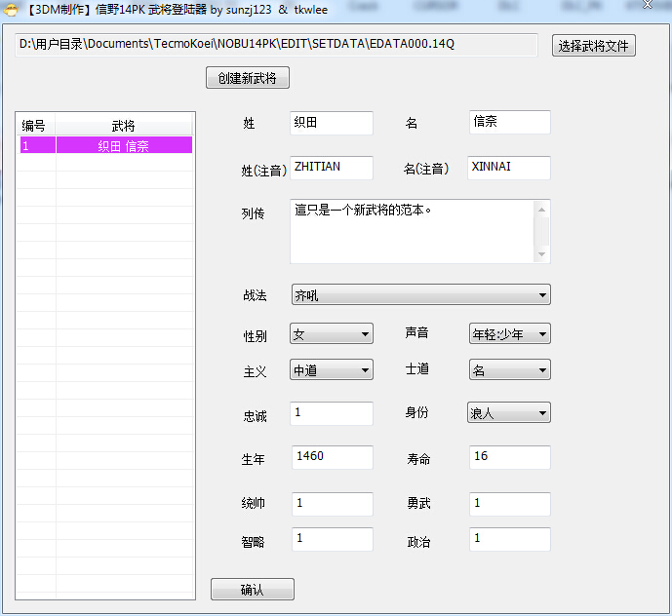This screenshot has width=672, height=616.
Task: Click the 姓 input field containing 织田
Action: 332,123
